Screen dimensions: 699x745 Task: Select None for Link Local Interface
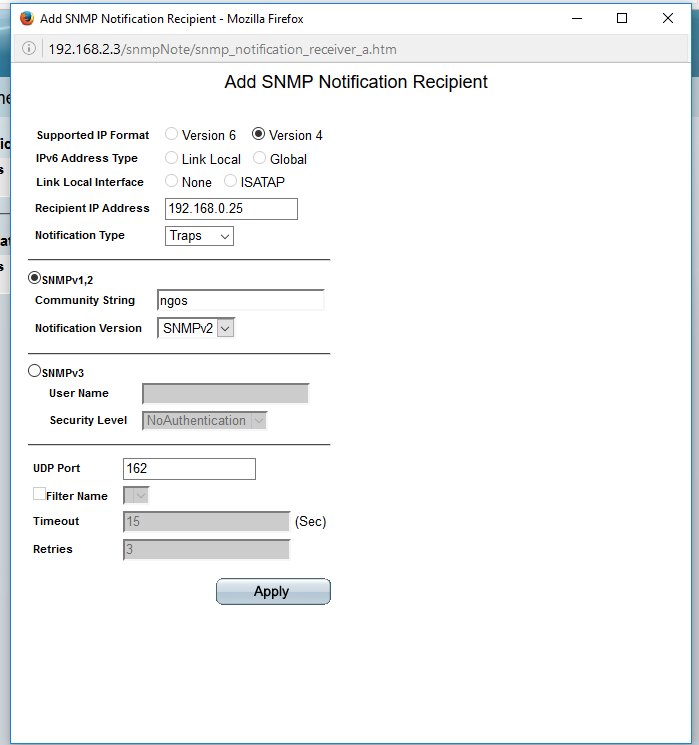point(172,182)
